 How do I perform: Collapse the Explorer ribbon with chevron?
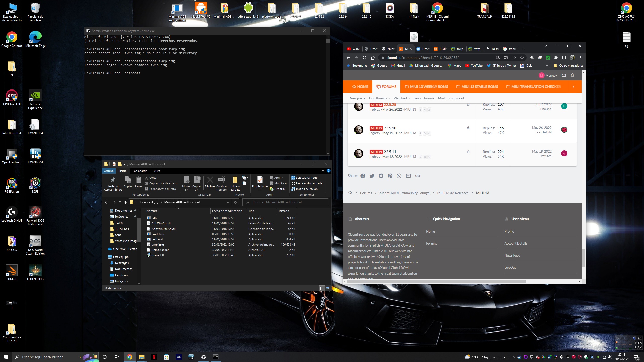coord(323,171)
